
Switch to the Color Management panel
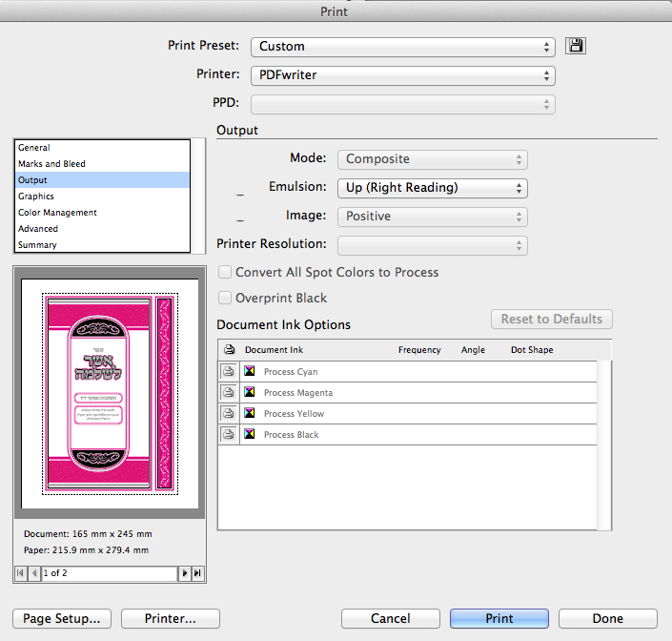point(57,213)
